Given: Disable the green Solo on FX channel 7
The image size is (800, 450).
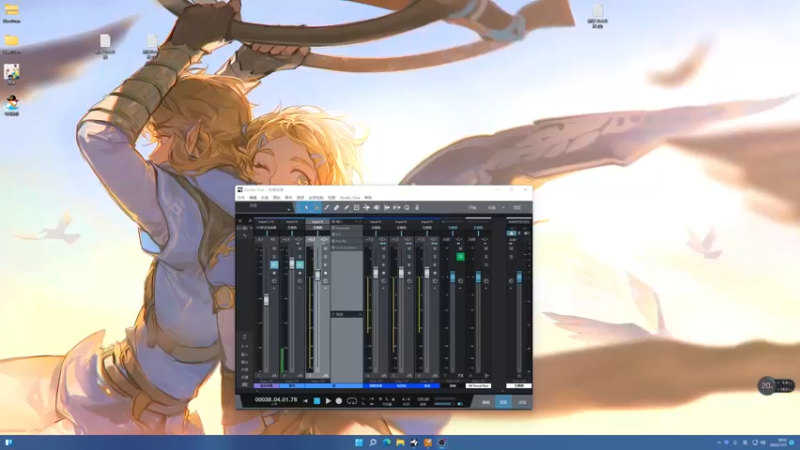Looking at the screenshot, I should (x=460, y=257).
